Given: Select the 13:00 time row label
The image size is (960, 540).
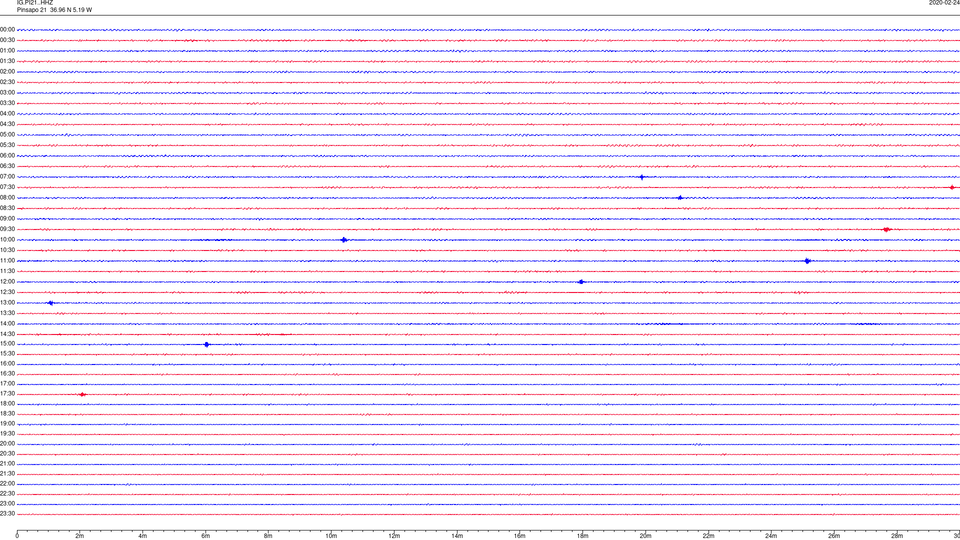Looking at the screenshot, I should pyautogui.click(x=7, y=302).
